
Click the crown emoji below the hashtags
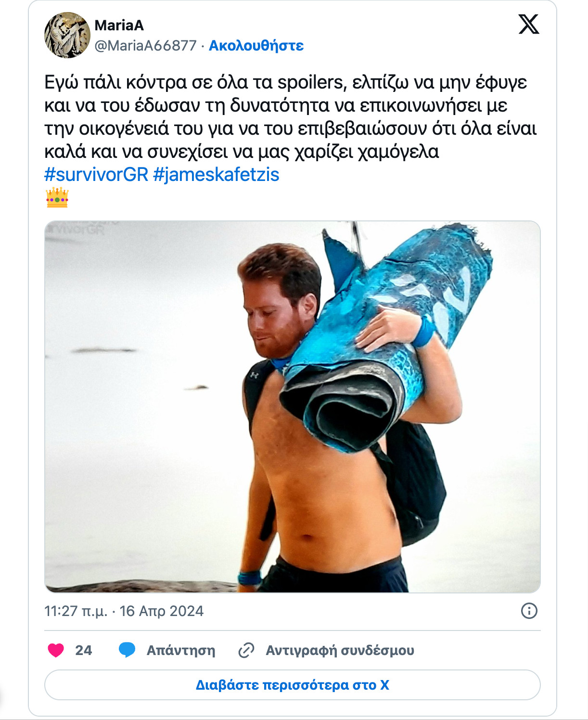click(57, 197)
